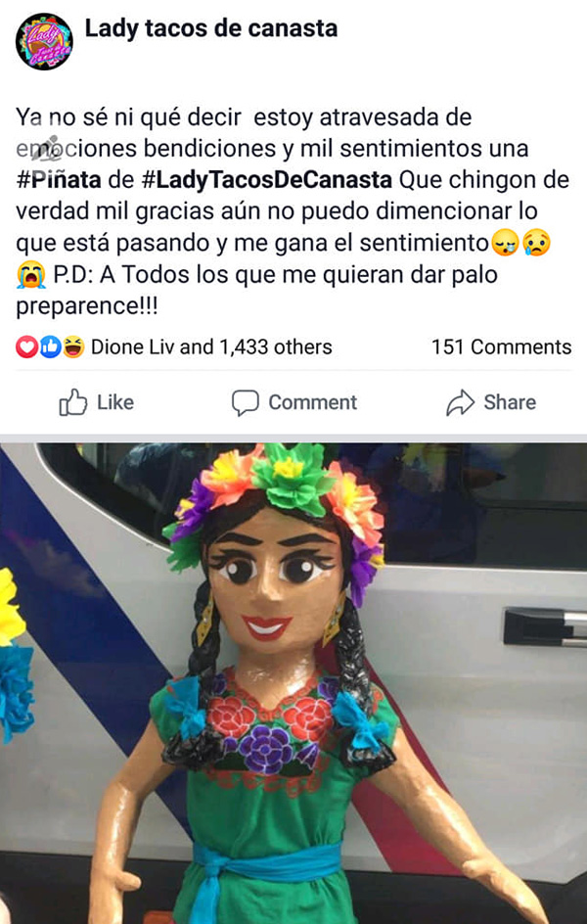Open the piñata photo in full view

point(293,683)
